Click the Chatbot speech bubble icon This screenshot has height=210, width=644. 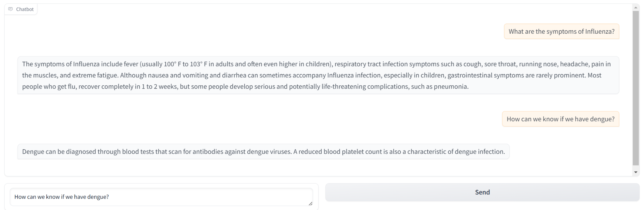click(10, 9)
